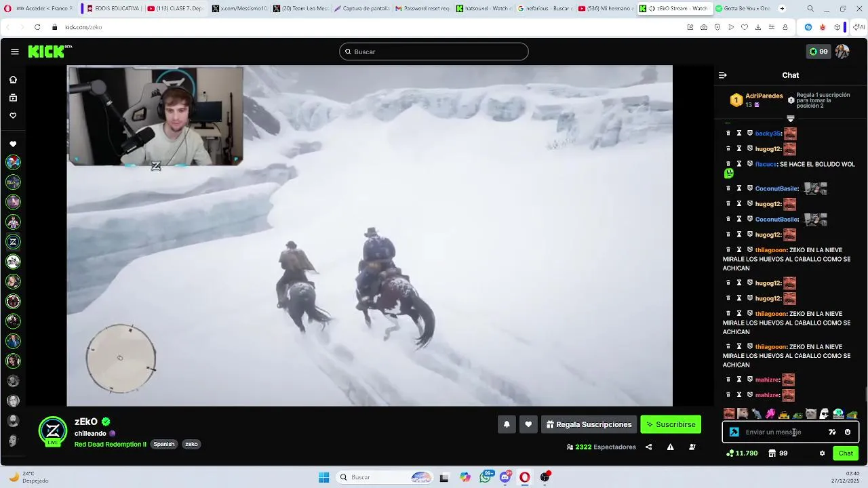Toggle follow heart button for zEkO

coord(528,424)
